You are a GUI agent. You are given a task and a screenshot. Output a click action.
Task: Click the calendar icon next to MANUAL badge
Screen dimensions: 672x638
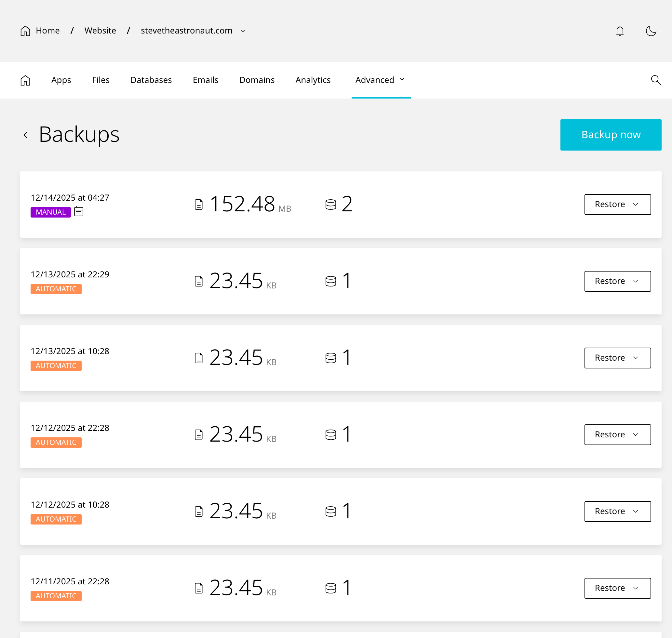click(x=79, y=212)
